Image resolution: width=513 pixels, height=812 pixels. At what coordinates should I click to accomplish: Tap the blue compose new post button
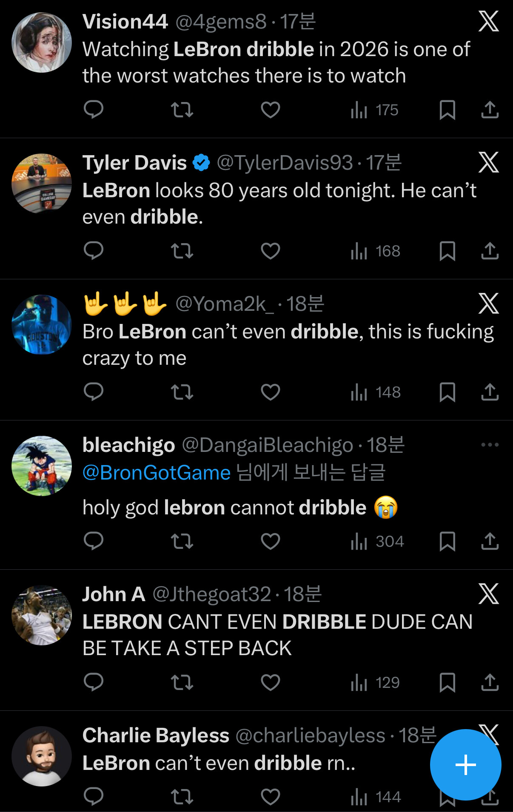[x=465, y=765]
